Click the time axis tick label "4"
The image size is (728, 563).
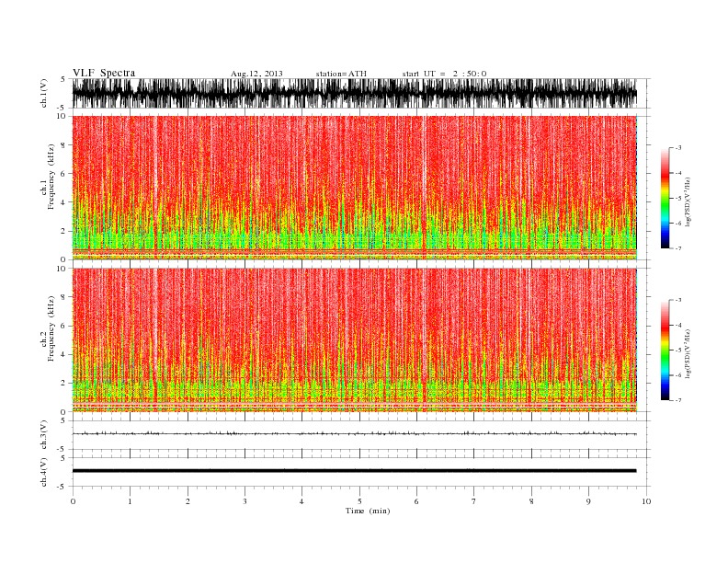(x=301, y=501)
